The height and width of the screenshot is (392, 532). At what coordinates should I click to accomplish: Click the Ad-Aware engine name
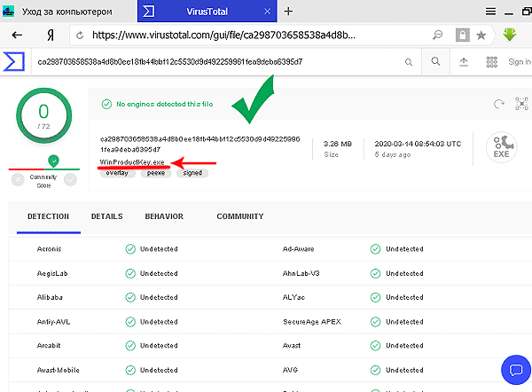298,249
